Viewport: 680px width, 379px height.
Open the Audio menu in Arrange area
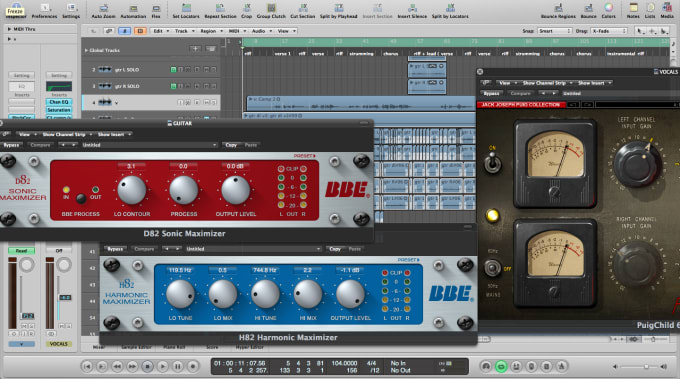(261, 31)
